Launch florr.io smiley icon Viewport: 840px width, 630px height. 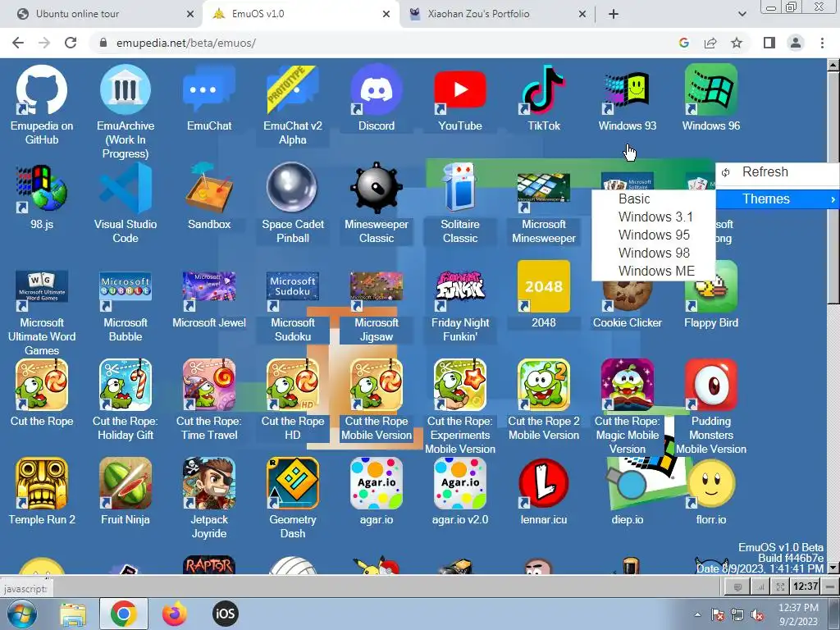click(x=711, y=483)
